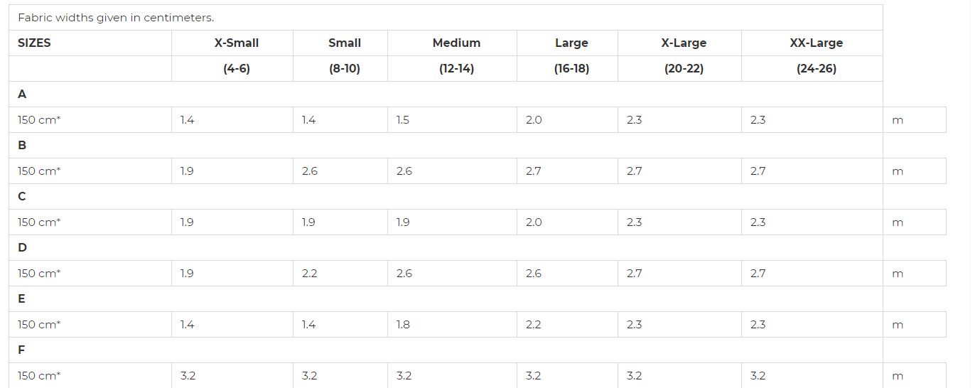Select 150 cm* label under view C
Screen dimensions: 980x388
pos(39,222)
